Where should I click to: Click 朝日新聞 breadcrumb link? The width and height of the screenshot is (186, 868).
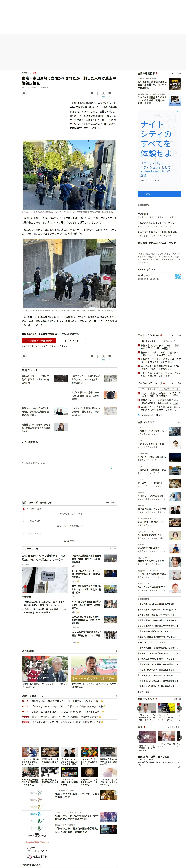25,73
